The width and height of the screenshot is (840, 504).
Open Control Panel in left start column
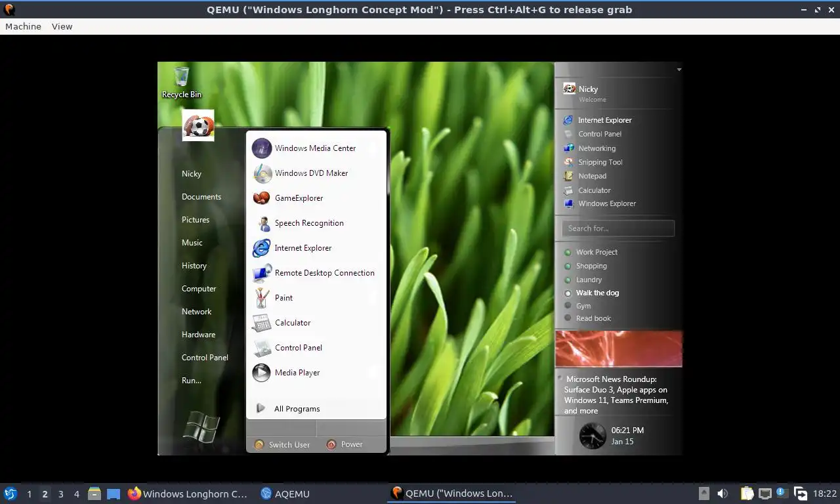[x=205, y=358]
